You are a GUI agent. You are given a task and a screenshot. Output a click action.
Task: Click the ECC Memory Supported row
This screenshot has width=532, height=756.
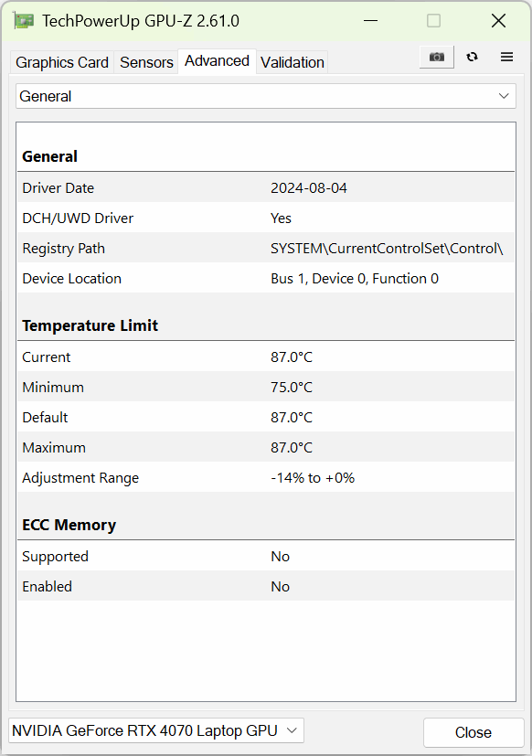tap(266, 556)
